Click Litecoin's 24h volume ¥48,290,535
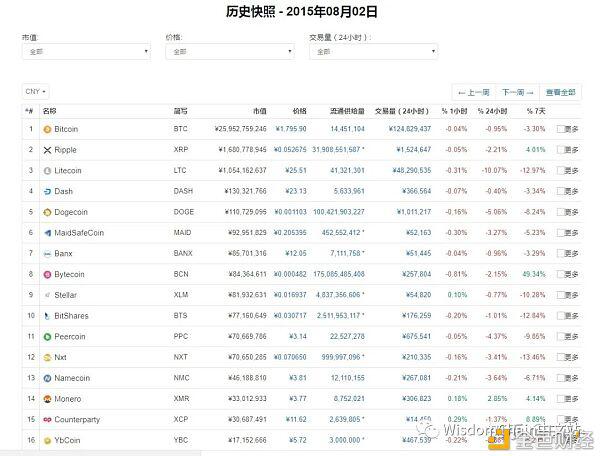The width and height of the screenshot is (600, 456). click(412, 170)
